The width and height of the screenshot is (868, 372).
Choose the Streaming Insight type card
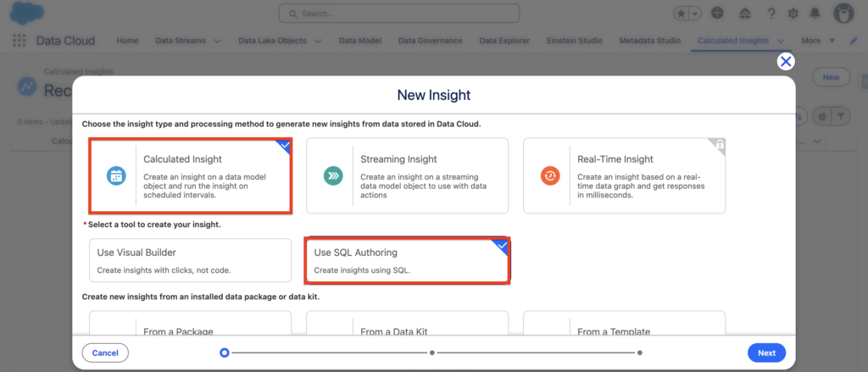pyautogui.click(x=407, y=175)
